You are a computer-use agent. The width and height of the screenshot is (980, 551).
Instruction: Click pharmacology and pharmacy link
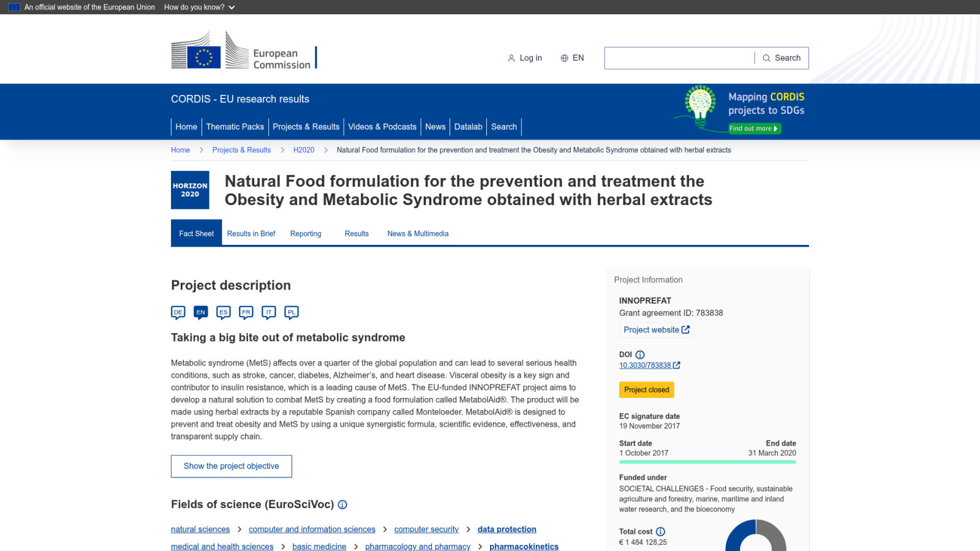click(x=418, y=547)
